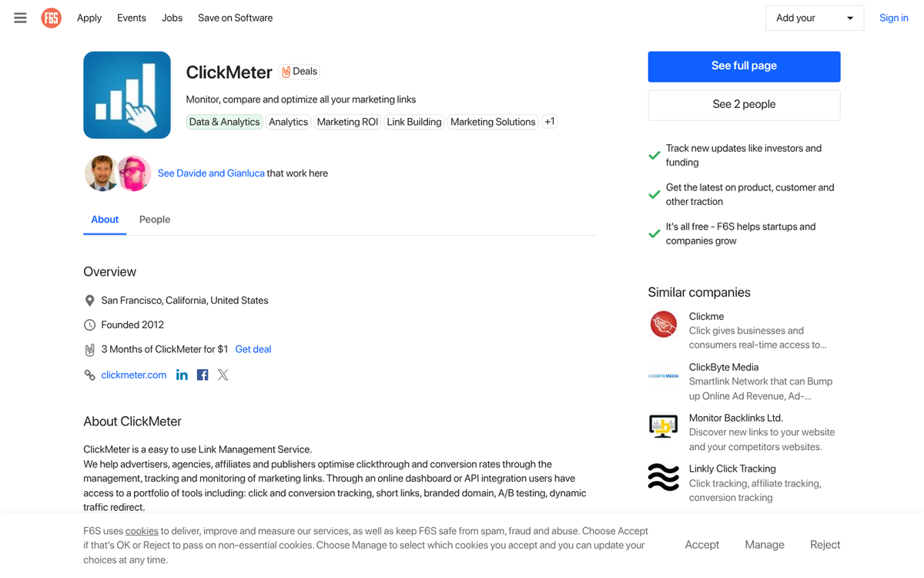Open ClickMeter's LinkedIn profile icon
924x578 pixels.
182,375
